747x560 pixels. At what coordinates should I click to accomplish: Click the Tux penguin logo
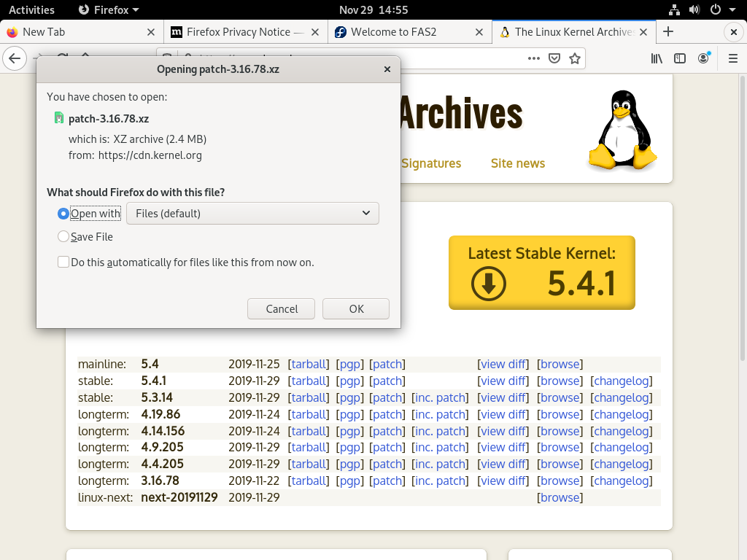623,130
